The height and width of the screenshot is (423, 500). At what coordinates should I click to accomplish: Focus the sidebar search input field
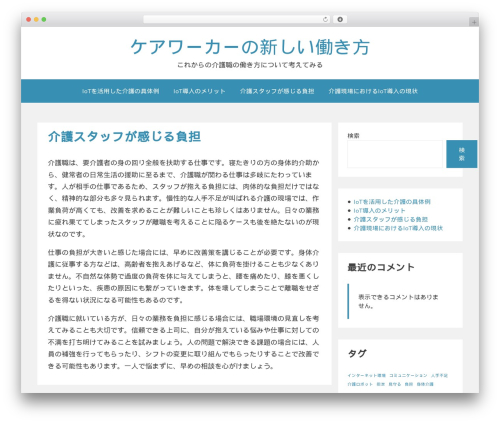[395, 154]
